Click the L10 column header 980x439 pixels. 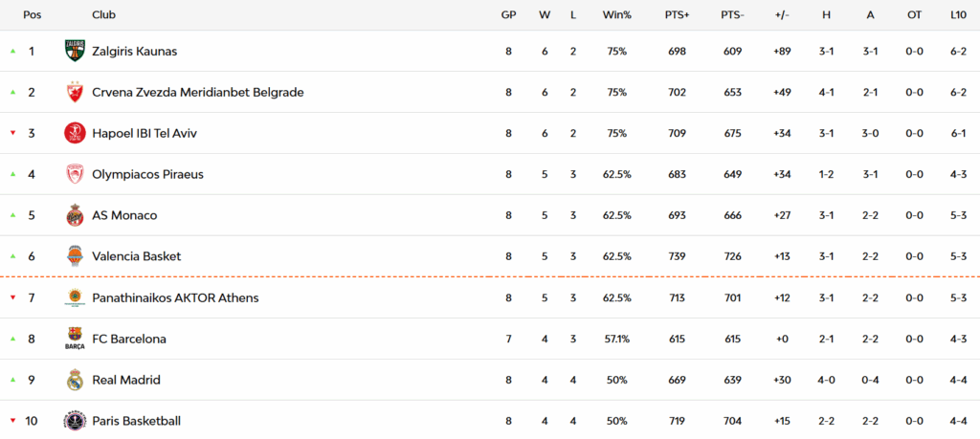pyautogui.click(x=957, y=15)
